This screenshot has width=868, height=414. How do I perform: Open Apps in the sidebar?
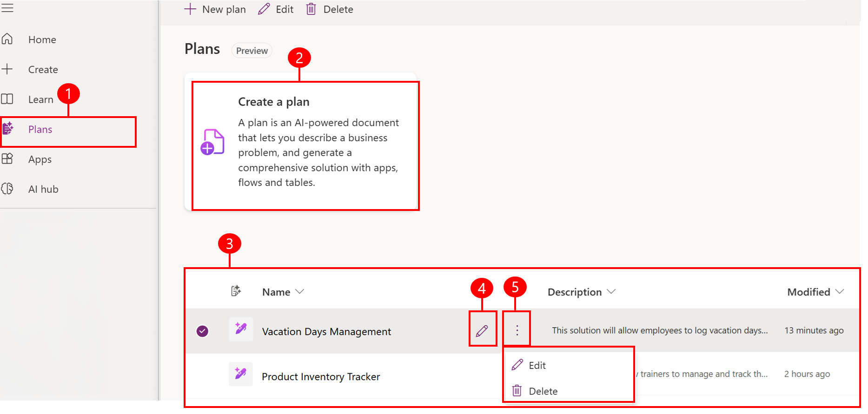[40, 159]
